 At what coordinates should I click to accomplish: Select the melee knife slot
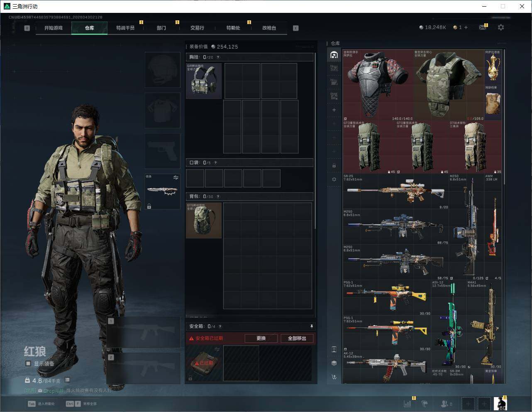(162, 191)
